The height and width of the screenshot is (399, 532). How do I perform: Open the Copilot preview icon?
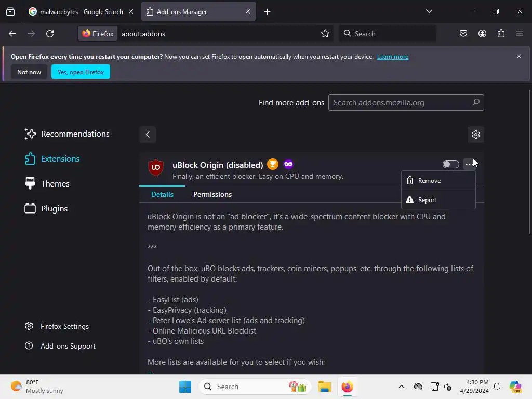click(x=515, y=387)
